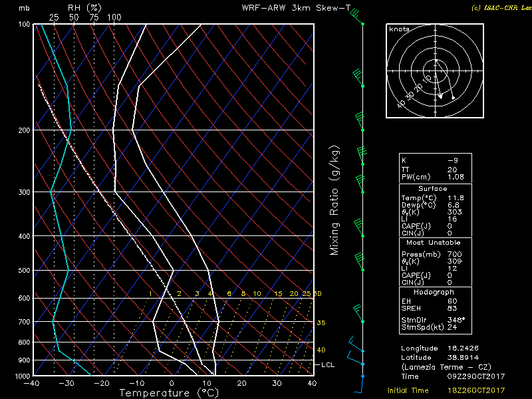
Task: Click the "Surface" section header
Action: click(x=433, y=189)
